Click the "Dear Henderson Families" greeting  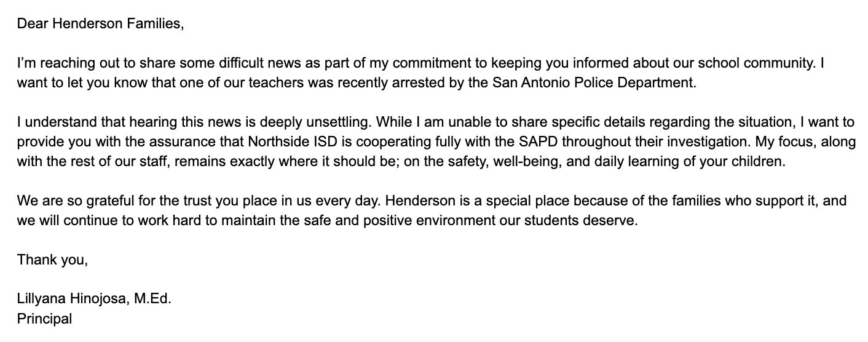click(100, 24)
